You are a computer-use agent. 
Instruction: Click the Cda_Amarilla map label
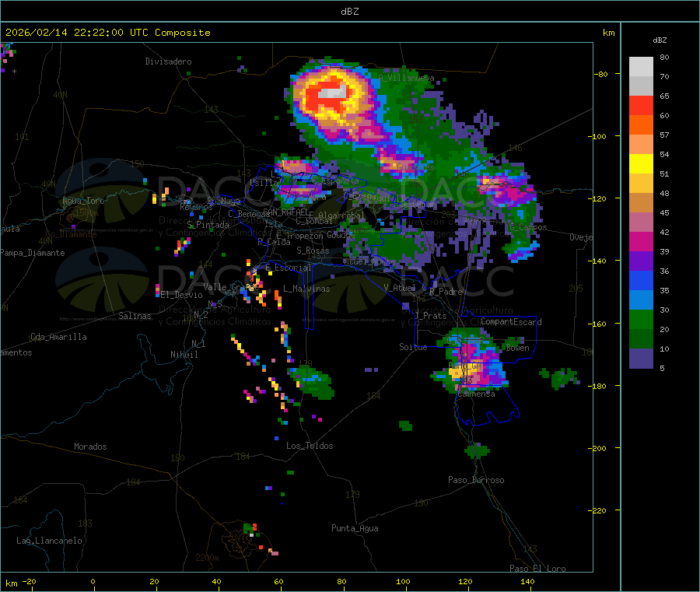(58, 337)
